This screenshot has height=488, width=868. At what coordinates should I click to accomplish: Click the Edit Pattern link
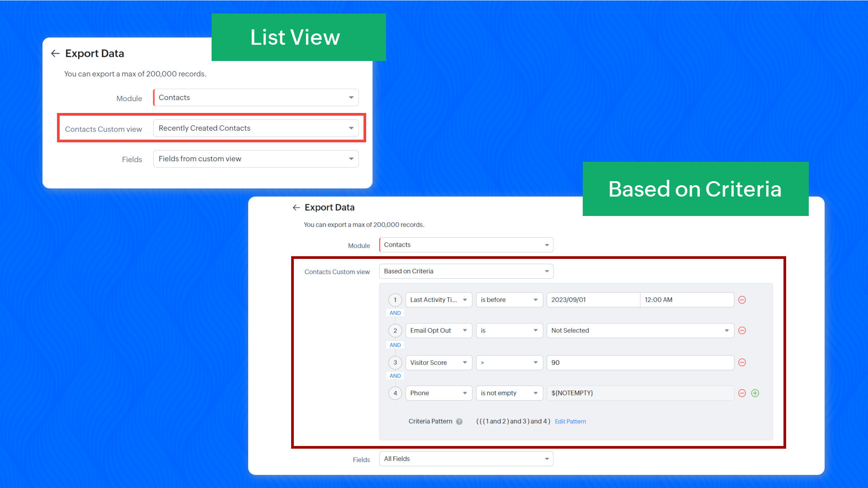click(x=570, y=422)
